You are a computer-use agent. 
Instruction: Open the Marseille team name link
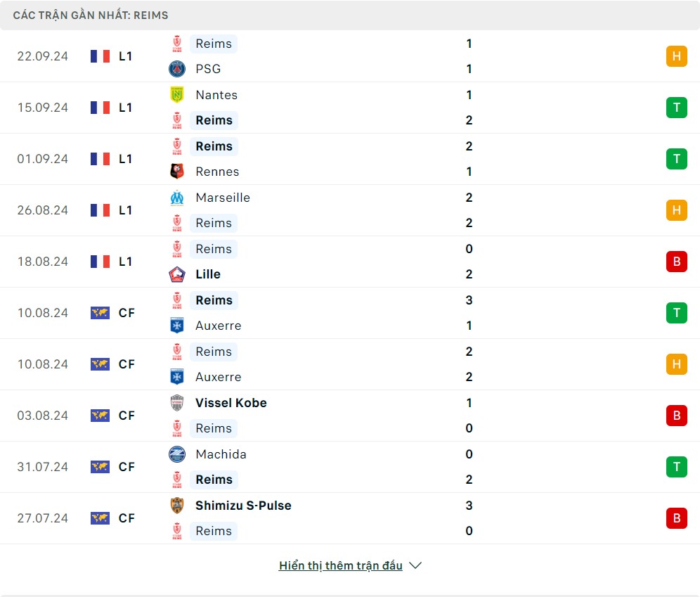point(223,198)
